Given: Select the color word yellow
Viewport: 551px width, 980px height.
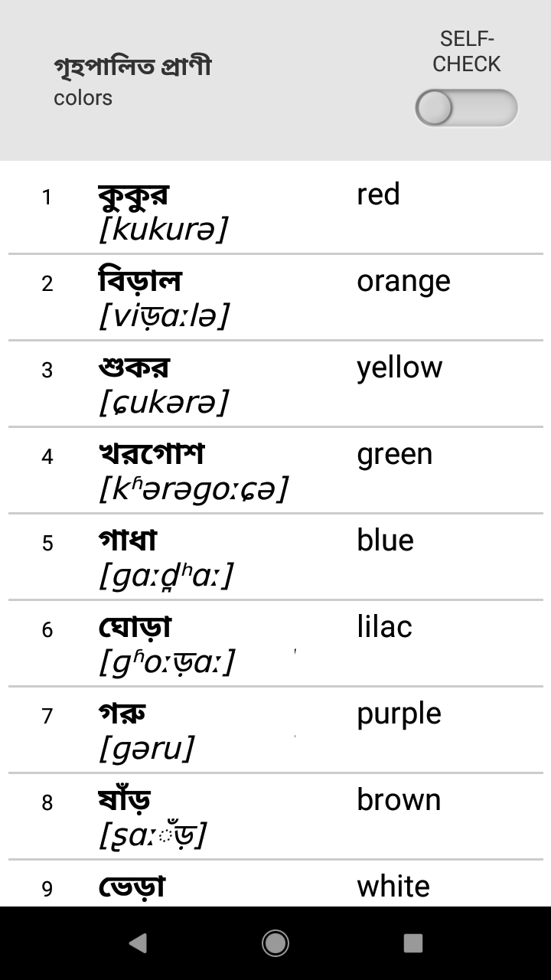Looking at the screenshot, I should tap(399, 367).
